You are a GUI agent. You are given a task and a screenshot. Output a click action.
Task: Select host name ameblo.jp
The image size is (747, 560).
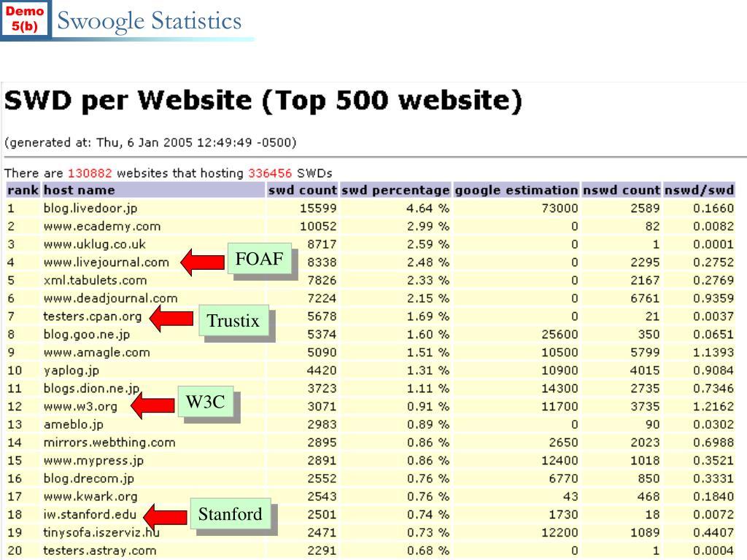[74, 425]
